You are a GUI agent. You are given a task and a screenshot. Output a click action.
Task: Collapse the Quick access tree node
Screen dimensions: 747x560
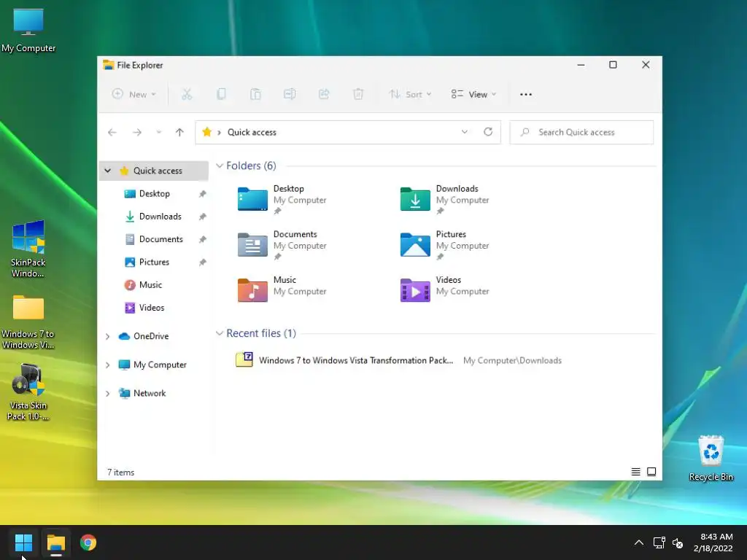coord(108,171)
